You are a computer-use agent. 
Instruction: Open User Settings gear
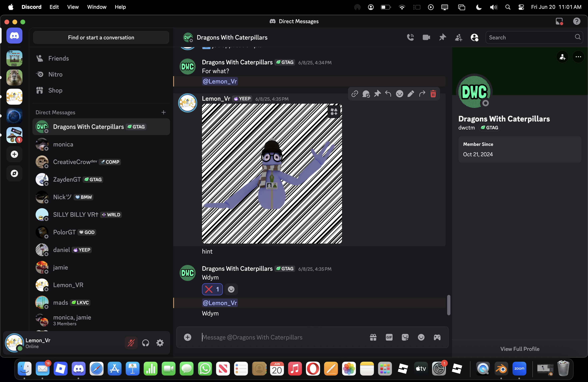pos(160,343)
